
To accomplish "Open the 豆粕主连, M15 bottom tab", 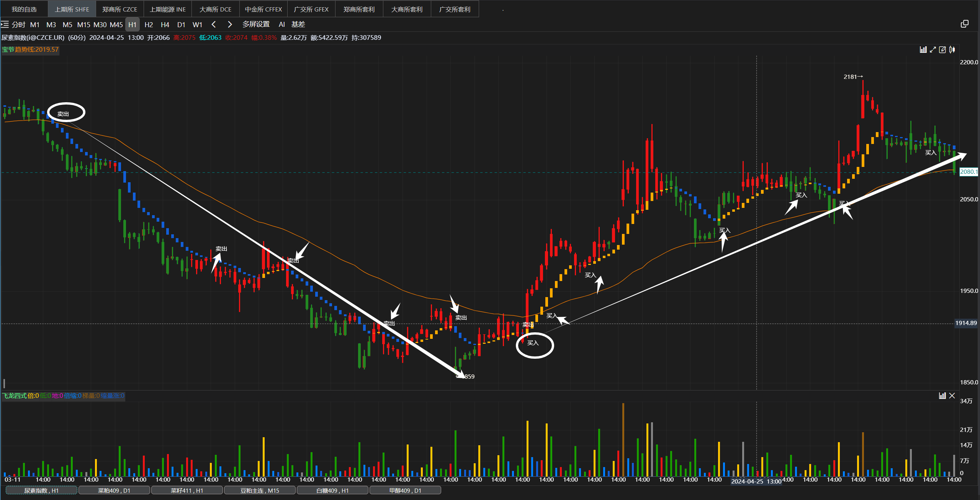I will (260, 490).
